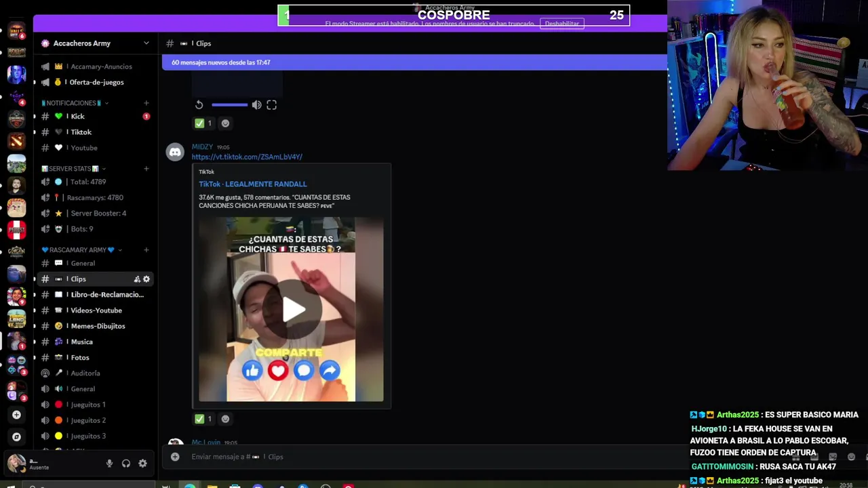Open the Oferta-de-juegos channel
Image resolution: width=868 pixels, height=488 pixels.
click(x=94, y=82)
